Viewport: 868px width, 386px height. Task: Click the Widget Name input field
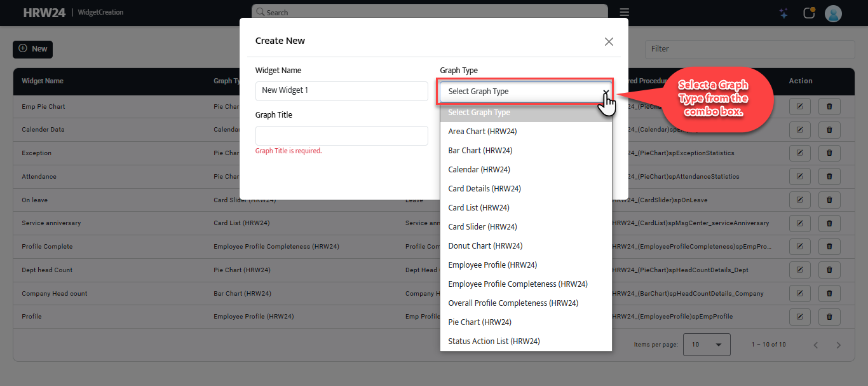pos(341,91)
